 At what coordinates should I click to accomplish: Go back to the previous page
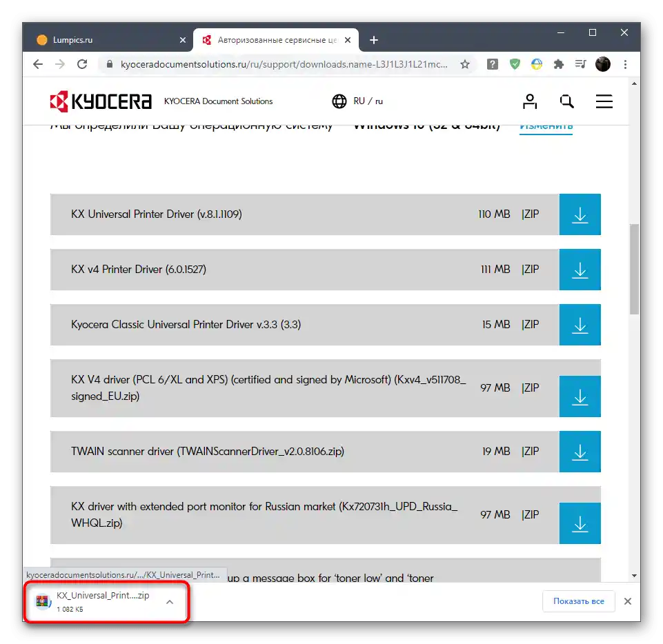[38, 64]
